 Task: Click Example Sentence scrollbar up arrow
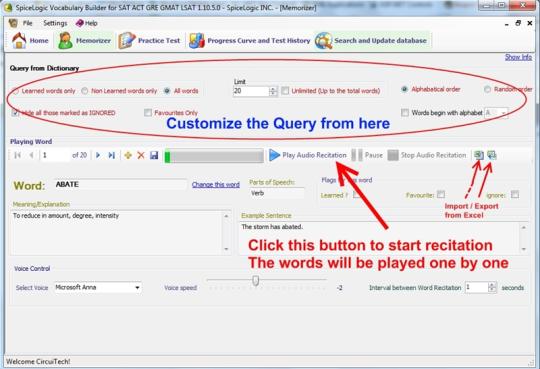tap(524, 227)
